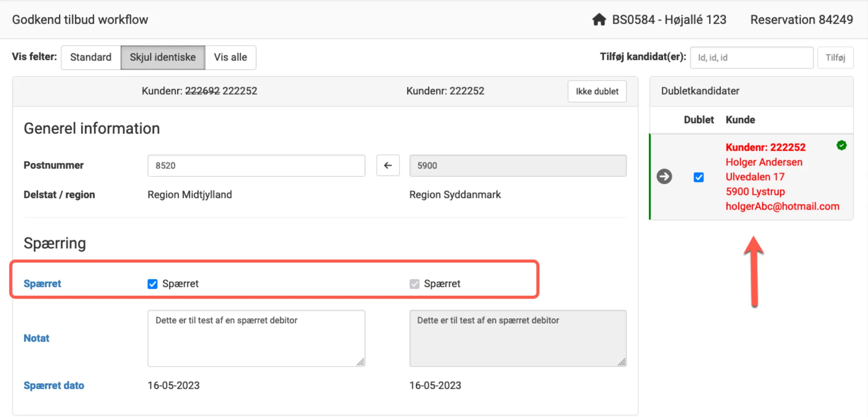Enable the left Spærret checkbox
The height and width of the screenshot is (417, 868).
(152, 284)
